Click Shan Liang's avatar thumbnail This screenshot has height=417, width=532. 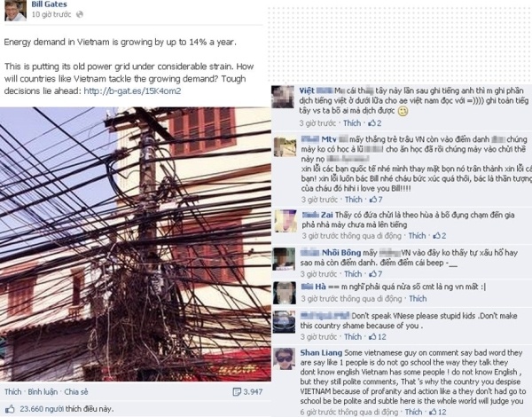285,358
